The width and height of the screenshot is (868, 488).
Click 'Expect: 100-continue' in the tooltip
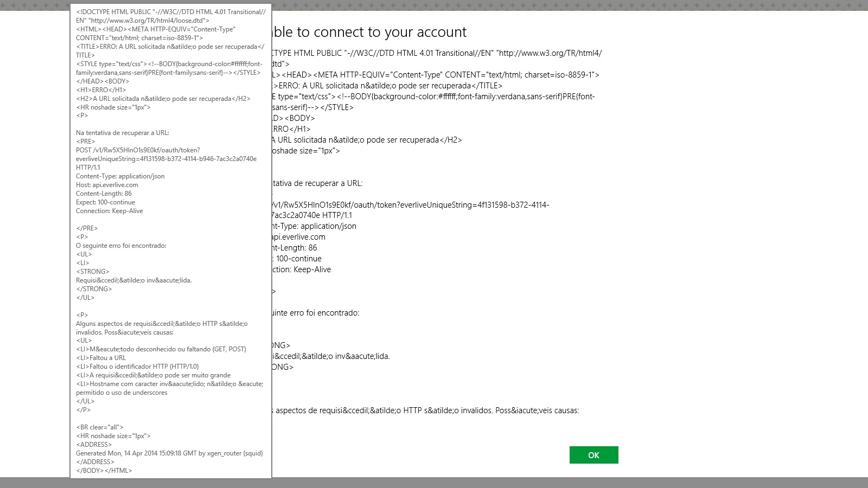point(105,202)
